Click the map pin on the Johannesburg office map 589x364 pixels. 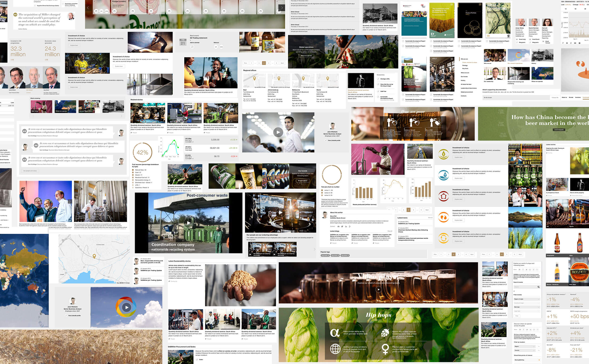click(279, 78)
